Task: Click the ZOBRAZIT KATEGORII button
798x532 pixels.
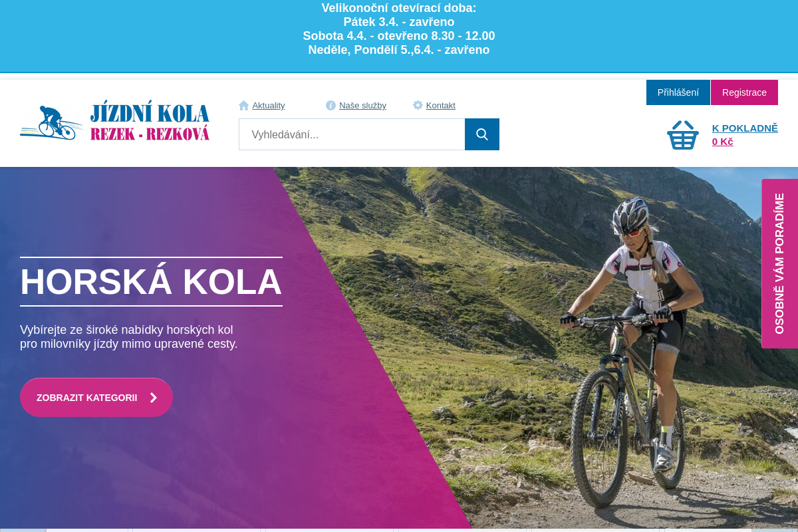Action: pyautogui.click(x=96, y=398)
